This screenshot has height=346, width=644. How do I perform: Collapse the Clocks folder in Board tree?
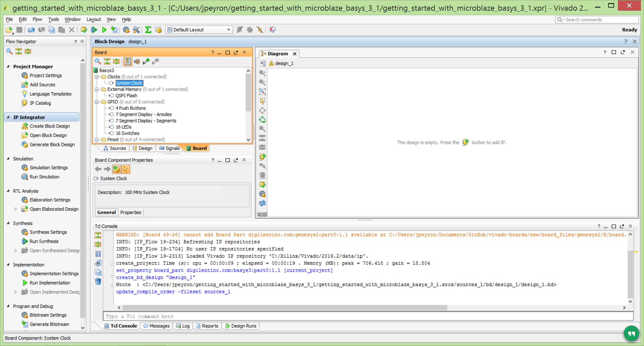(x=97, y=77)
